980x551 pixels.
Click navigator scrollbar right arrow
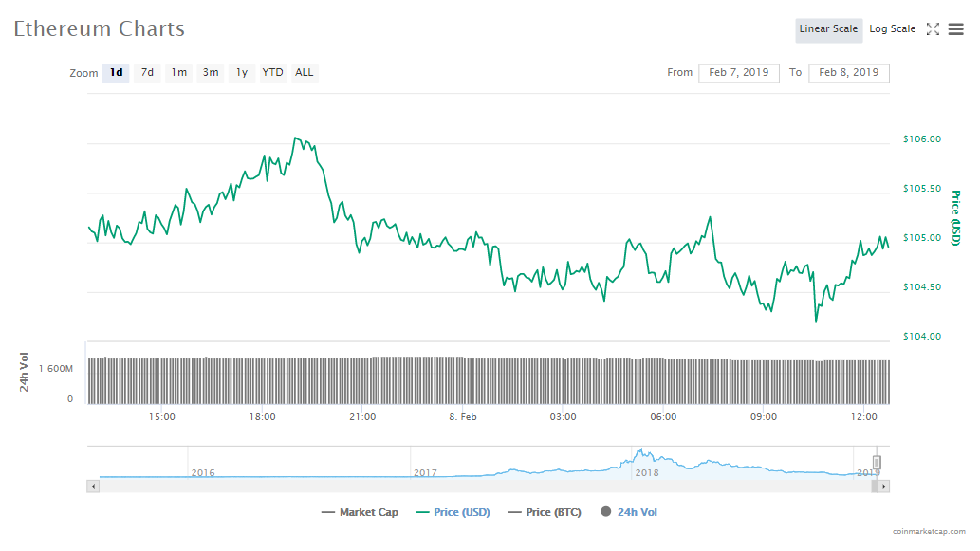883,486
